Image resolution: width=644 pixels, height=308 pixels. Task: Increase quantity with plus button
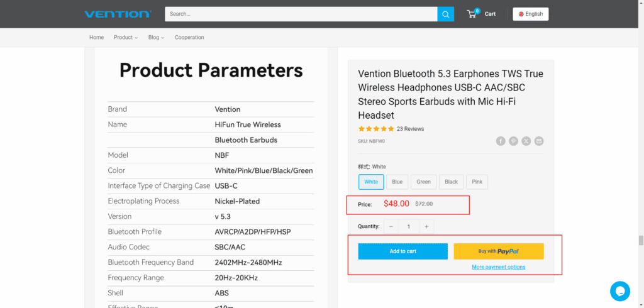(x=427, y=227)
